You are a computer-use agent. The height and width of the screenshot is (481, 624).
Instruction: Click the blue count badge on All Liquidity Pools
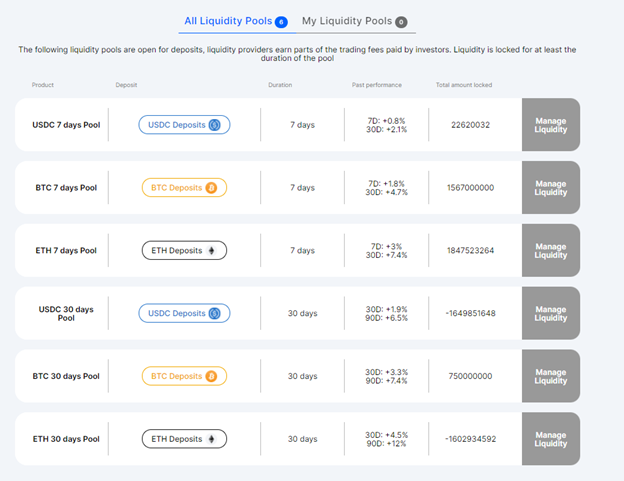[281, 21]
